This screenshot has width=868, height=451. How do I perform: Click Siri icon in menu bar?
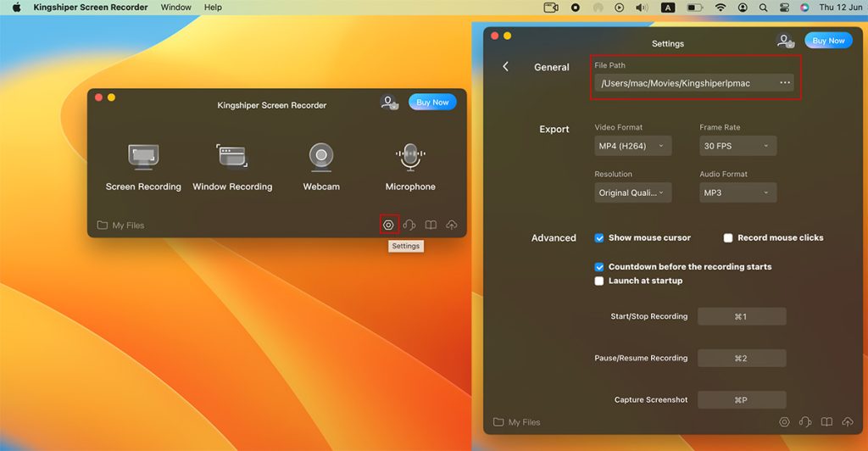tap(805, 7)
